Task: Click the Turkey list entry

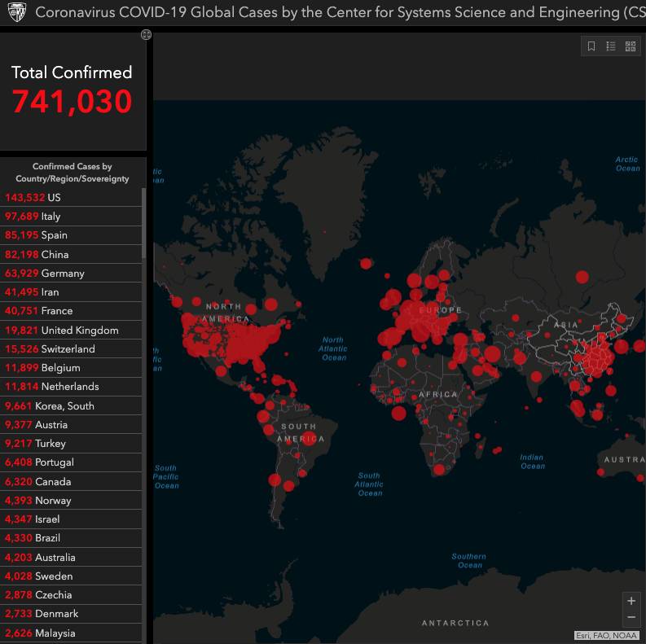Action: pyautogui.click(x=71, y=444)
